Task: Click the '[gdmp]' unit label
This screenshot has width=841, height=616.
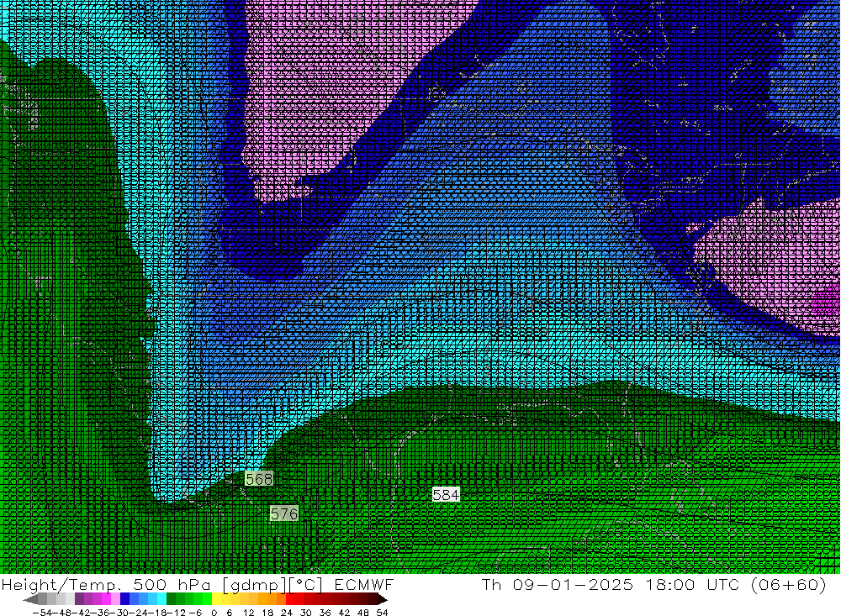Action: [x=254, y=585]
